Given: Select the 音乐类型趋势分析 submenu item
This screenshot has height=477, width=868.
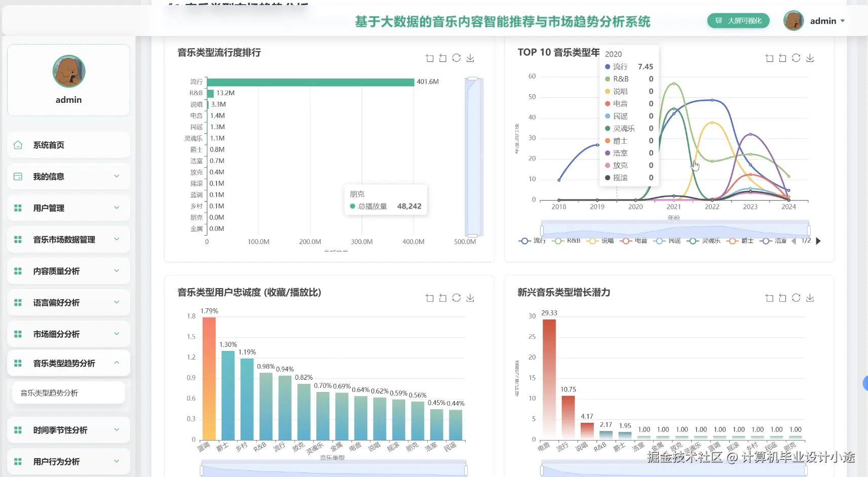Looking at the screenshot, I should 68,392.
